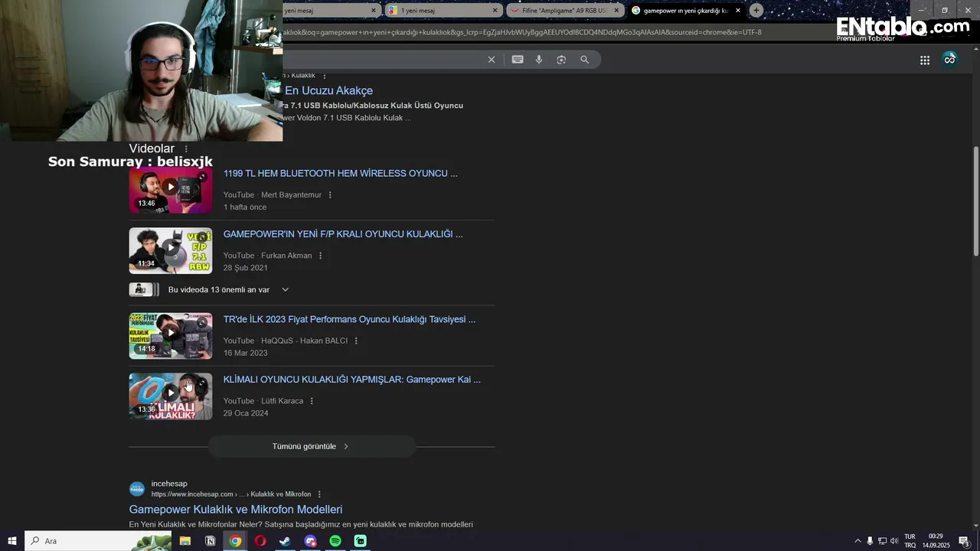The height and width of the screenshot is (551, 980).
Task: Open the on-screen keyboard input tool
Action: coord(518,60)
